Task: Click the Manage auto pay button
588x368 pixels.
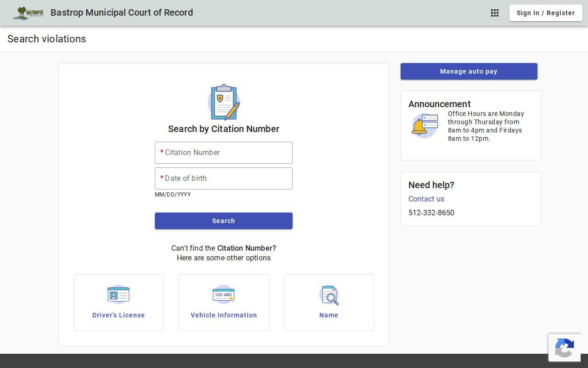Action: tap(469, 71)
